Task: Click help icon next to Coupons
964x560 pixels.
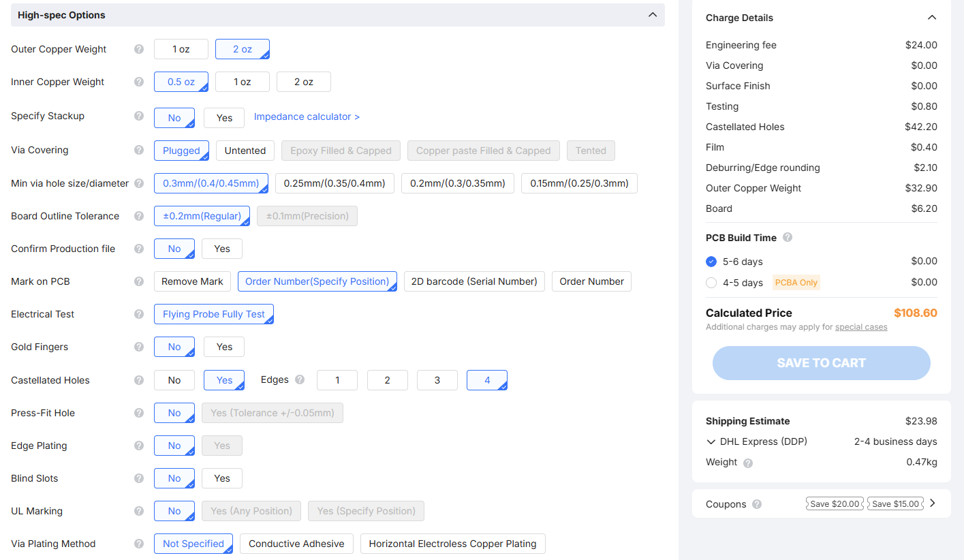Action: click(x=757, y=504)
